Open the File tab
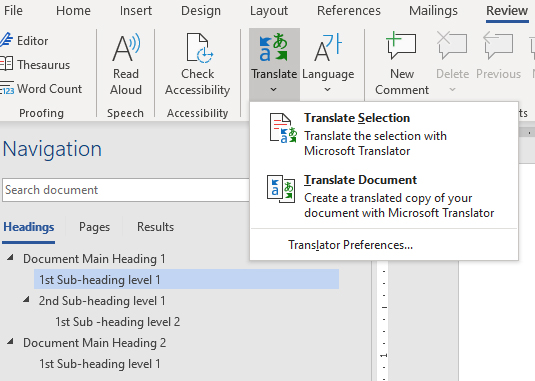 click(x=13, y=11)
